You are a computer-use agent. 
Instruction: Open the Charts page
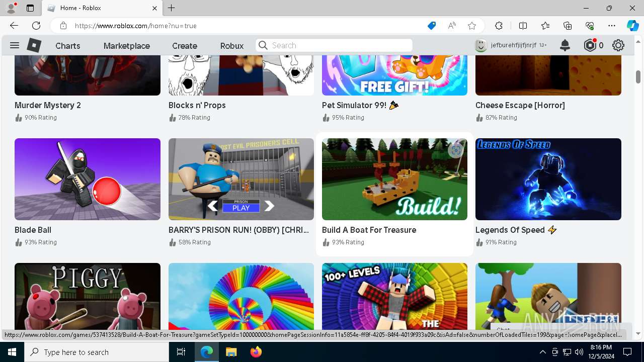point(68,46)
